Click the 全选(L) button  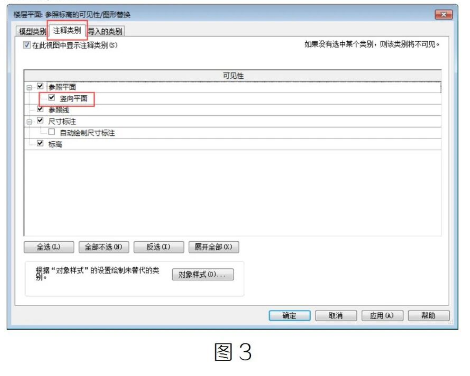[49, 247]
